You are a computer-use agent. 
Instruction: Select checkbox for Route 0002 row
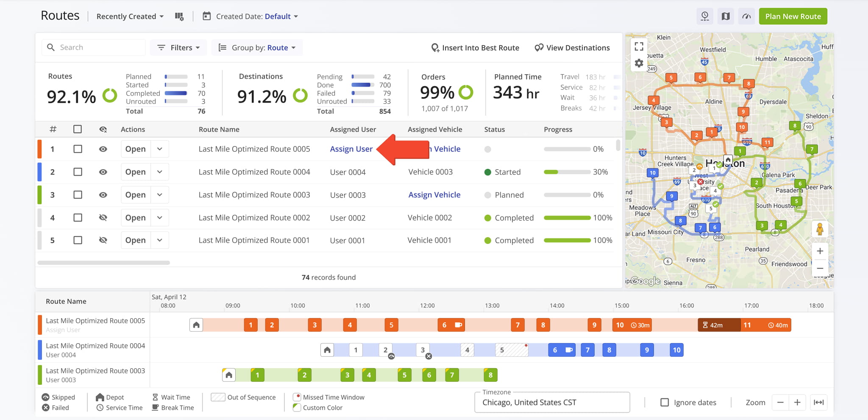[x=78, y=218]
